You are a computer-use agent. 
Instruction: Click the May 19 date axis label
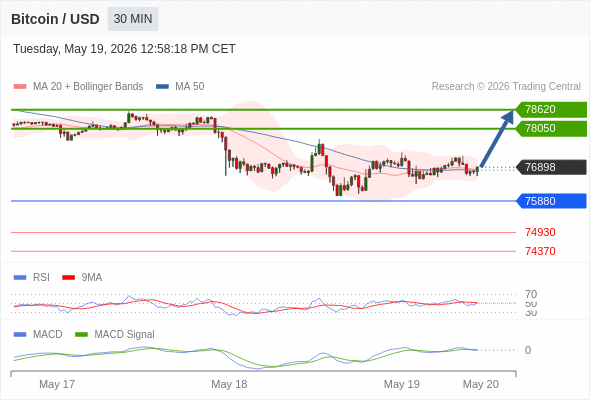(401, 384)
